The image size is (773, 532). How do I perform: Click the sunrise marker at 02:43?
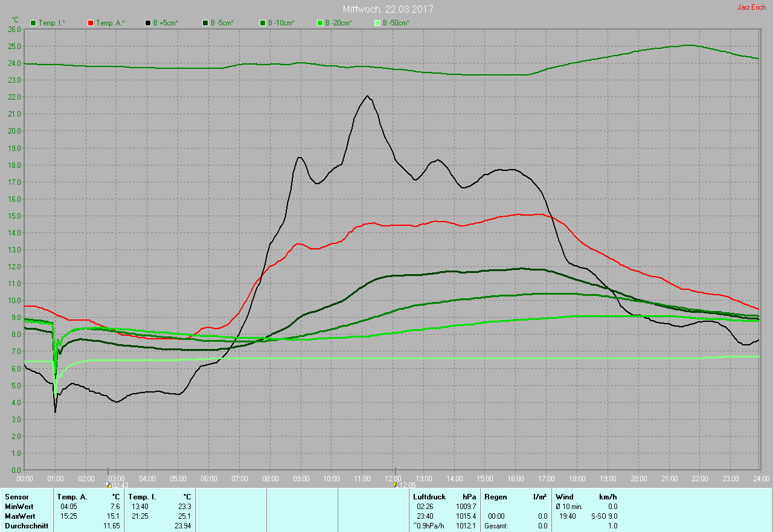pos(108,484)
